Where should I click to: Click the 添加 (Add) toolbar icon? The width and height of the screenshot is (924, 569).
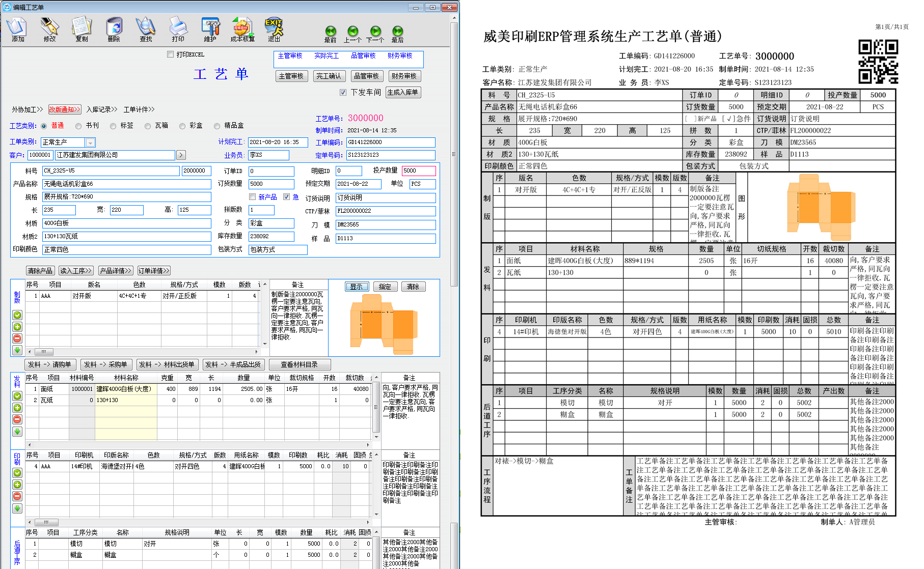[x=18, y=30]
